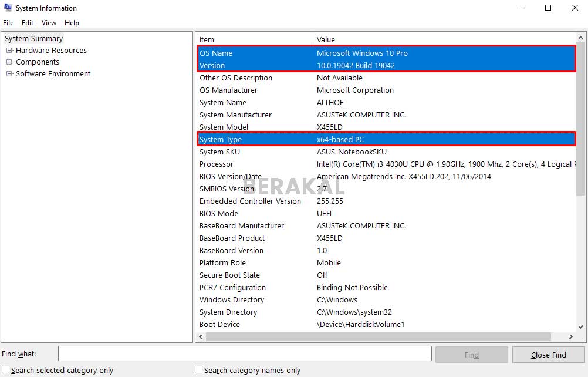Select the BIOS Version/Date row

[x=386, y=176]
